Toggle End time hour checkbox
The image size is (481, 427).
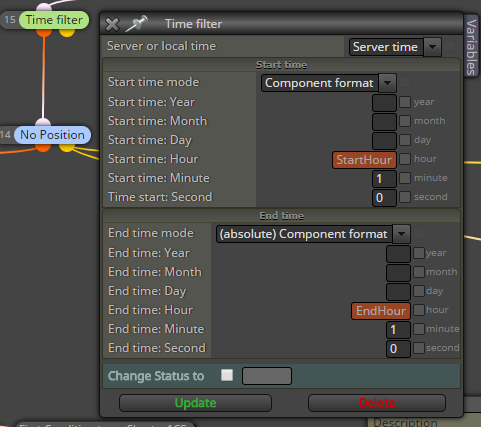(419, 310)
